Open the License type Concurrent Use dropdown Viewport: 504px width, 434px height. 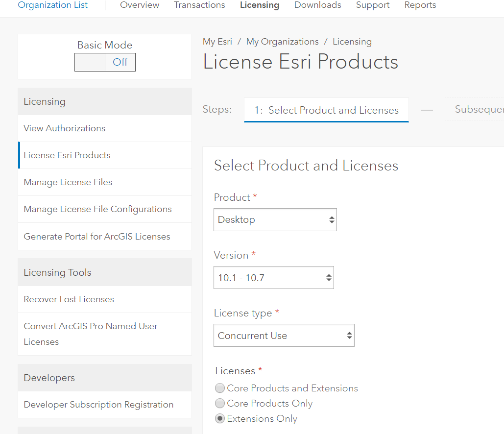(284, 336)
